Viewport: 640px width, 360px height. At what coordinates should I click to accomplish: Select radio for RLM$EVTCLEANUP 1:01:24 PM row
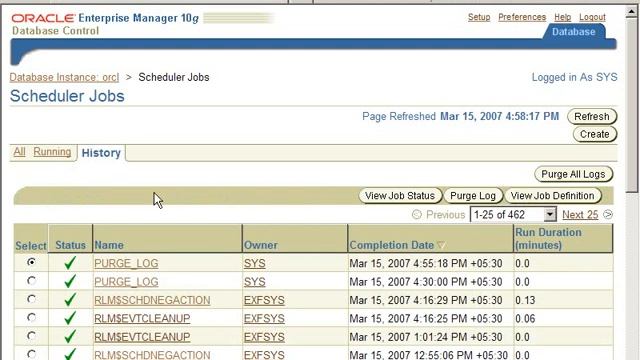[31, 336]
